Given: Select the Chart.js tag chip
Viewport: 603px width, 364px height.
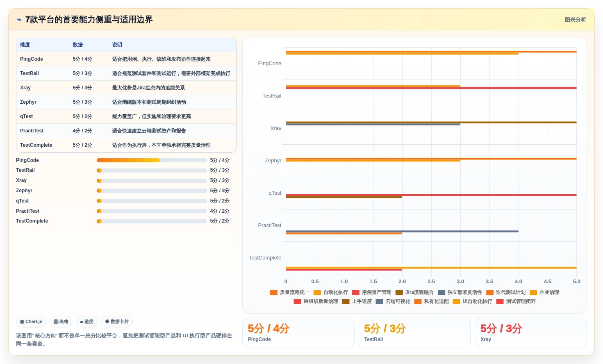Looking at the screenshot, I should coord(31,322).
